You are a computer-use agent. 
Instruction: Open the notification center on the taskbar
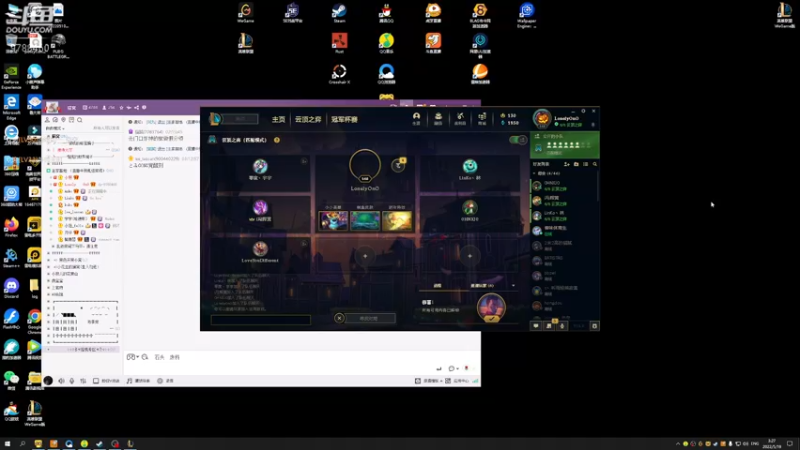(790, 444)
